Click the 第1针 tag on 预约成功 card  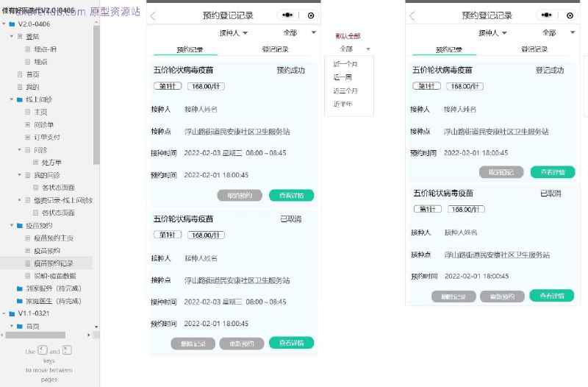click(x=168, y=86)
